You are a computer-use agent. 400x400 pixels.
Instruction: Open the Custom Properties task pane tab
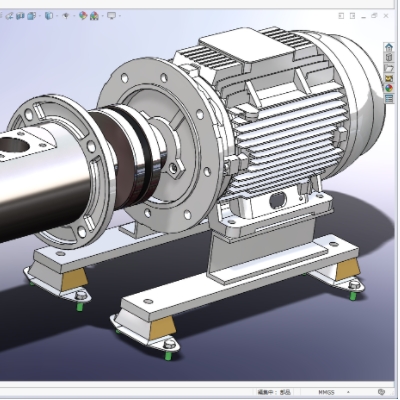click(389, 98)
